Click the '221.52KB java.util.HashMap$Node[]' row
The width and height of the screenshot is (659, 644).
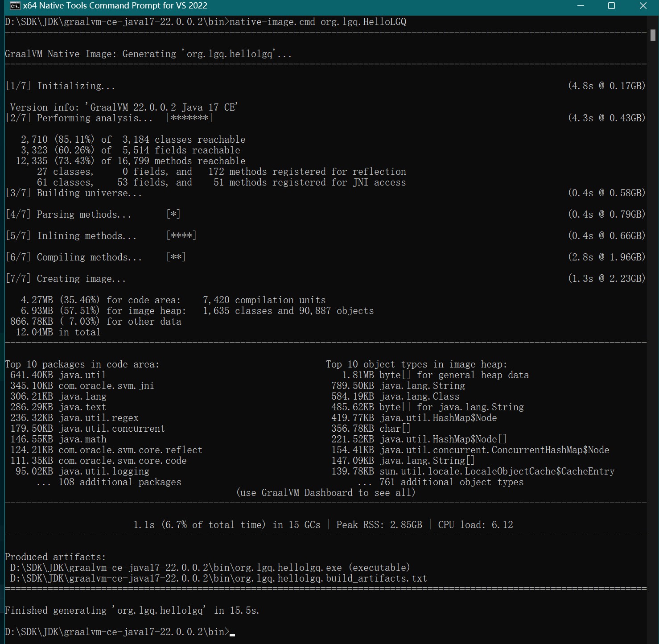419,439
